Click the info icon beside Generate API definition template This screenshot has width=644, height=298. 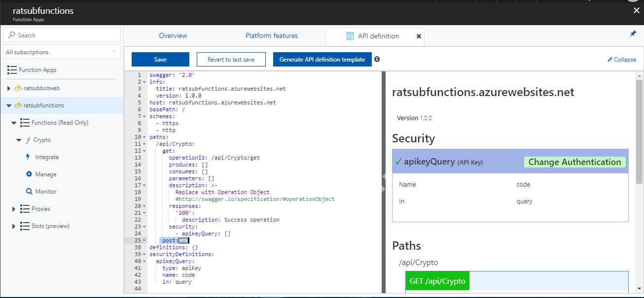tap(377, 59)
